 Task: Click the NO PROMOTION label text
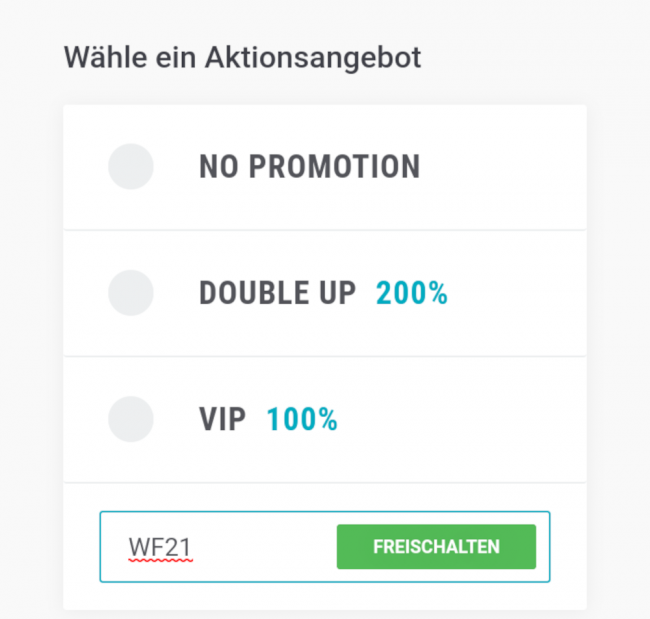tap(309, 167)
